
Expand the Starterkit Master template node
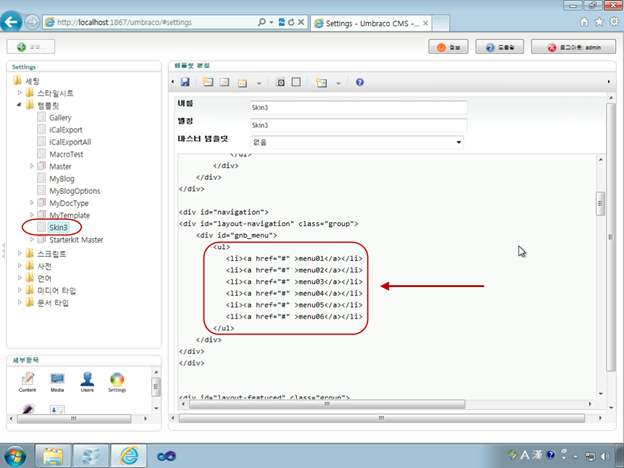pyautogui.click(x=32, y=239)
